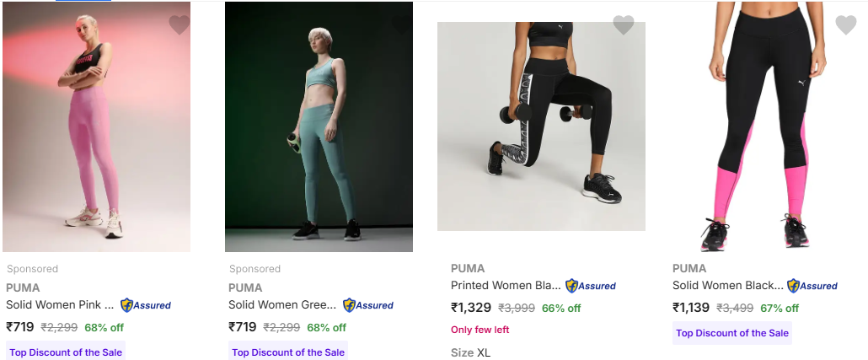The image size is (868, 360).
Task: Open green tights product image
Action: click(319, 126)
